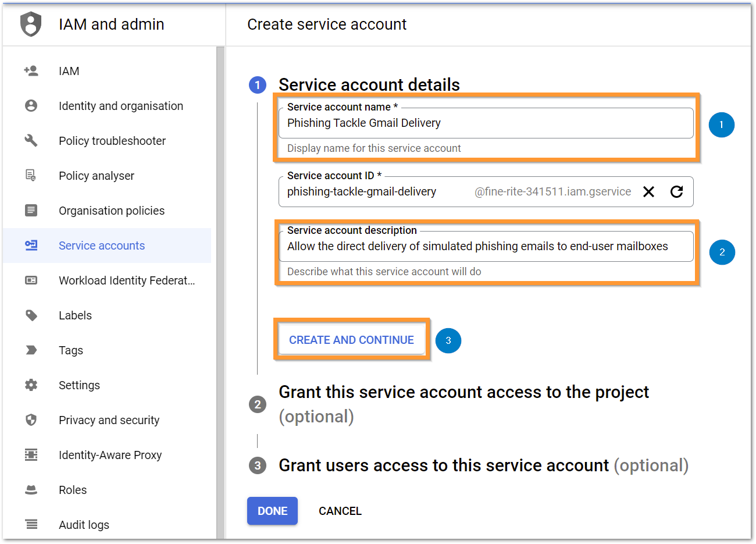Click the Service account details step heading
This screenshot has height=544, width=756.
369,85
